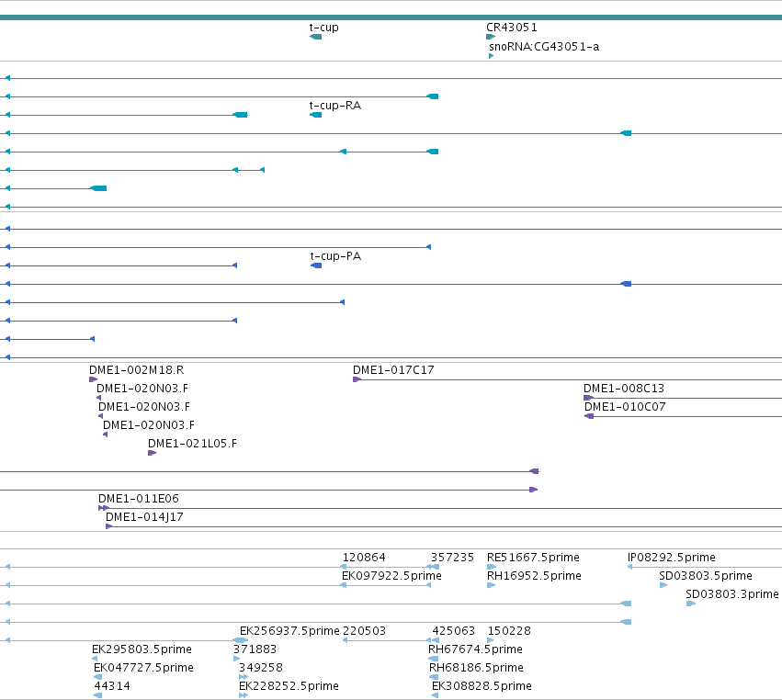Click the RE51667.5prime arrow glyph
The image size is (782, 700).
click(492, 567)
